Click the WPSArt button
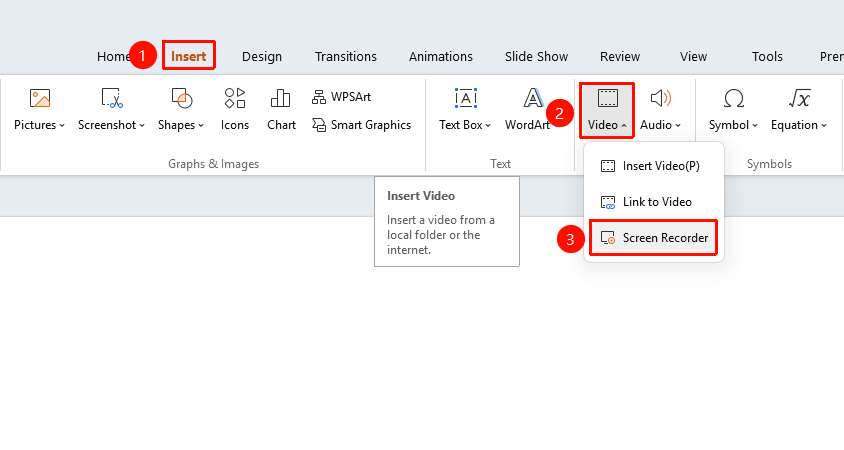The height and width of the screenshot is (450, 844). click(341, 97)
